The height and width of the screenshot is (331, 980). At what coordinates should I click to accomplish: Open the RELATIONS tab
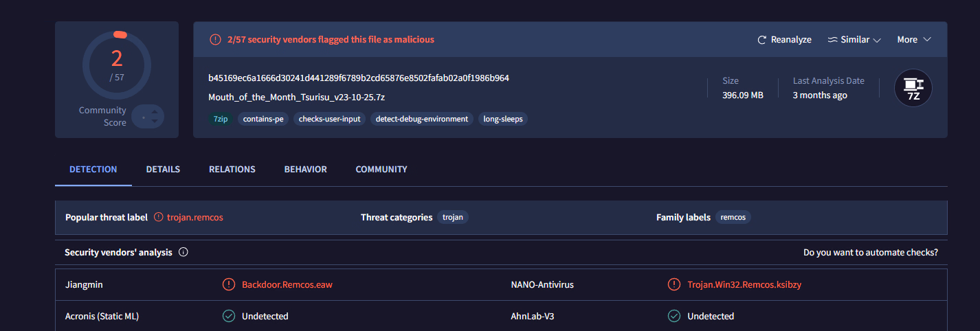click(232, 169)
